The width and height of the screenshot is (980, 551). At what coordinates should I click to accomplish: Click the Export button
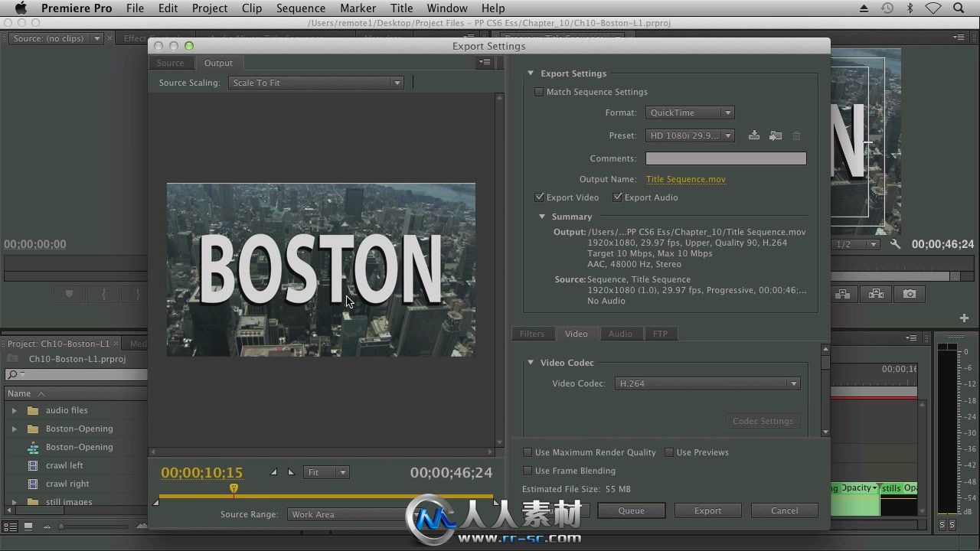708,510
